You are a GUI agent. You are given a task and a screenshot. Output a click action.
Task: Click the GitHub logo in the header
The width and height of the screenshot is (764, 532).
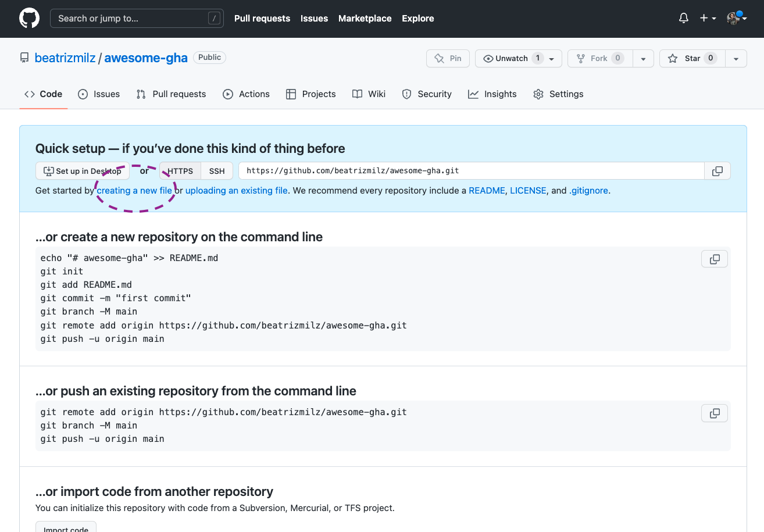29,19
